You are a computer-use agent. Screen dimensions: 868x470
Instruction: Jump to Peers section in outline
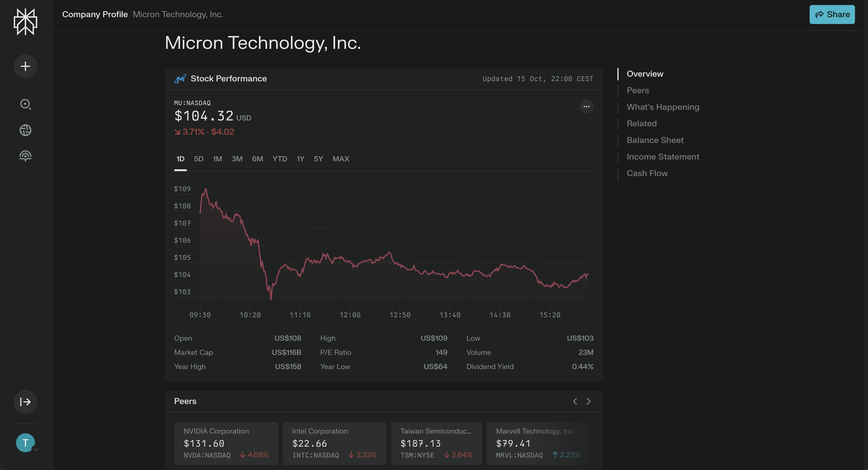[638, 90]
